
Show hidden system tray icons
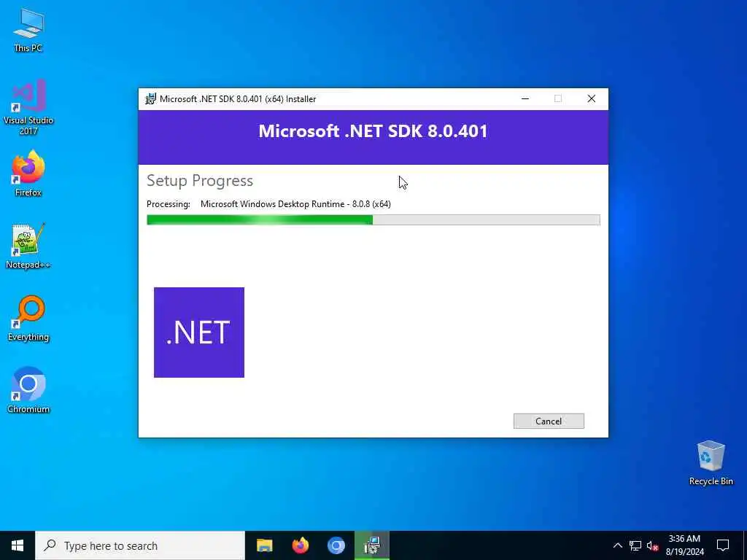tap(617, 545)
